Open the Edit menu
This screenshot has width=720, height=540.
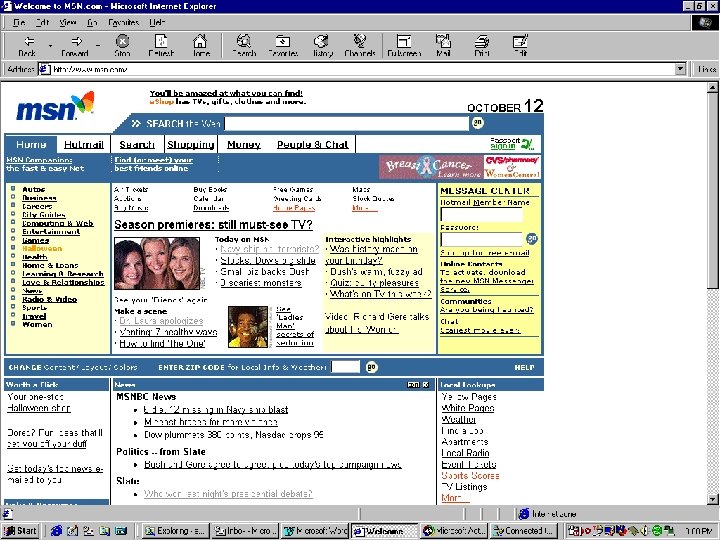pos(42,22)
